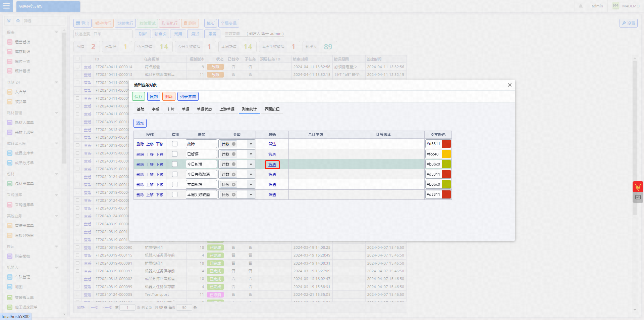Open 成品出库单 sidebar item
Viewport: 644px width, 320px height.
[24, 153]
